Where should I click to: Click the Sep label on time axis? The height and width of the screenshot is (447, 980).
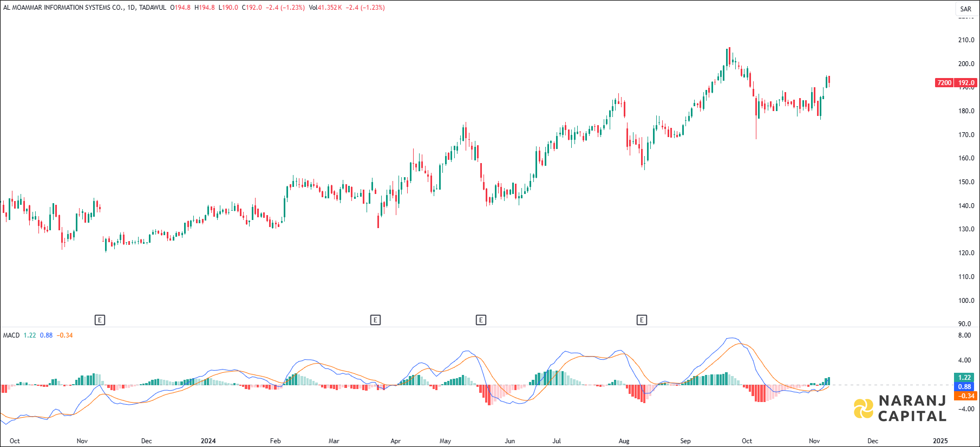[x=685, y=441]
